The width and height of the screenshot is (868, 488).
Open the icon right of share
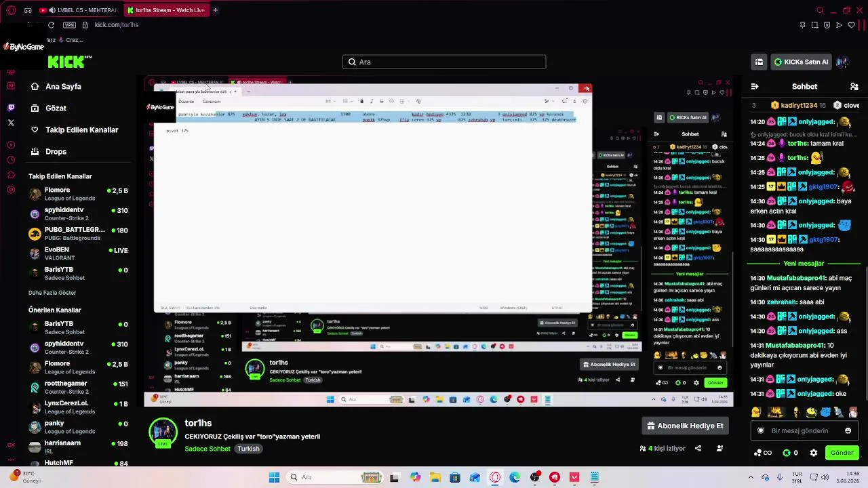click(x=719, y=448)
